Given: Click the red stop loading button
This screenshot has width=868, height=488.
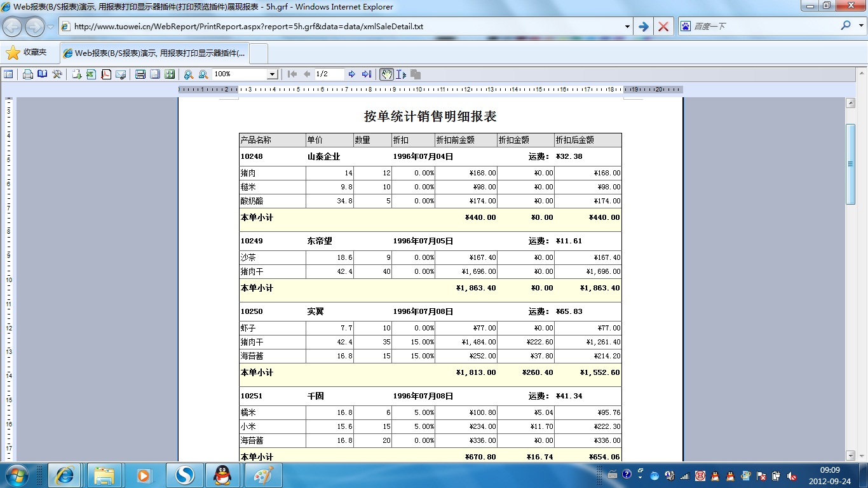Looking at the screenshot, I should pos(663,27).
